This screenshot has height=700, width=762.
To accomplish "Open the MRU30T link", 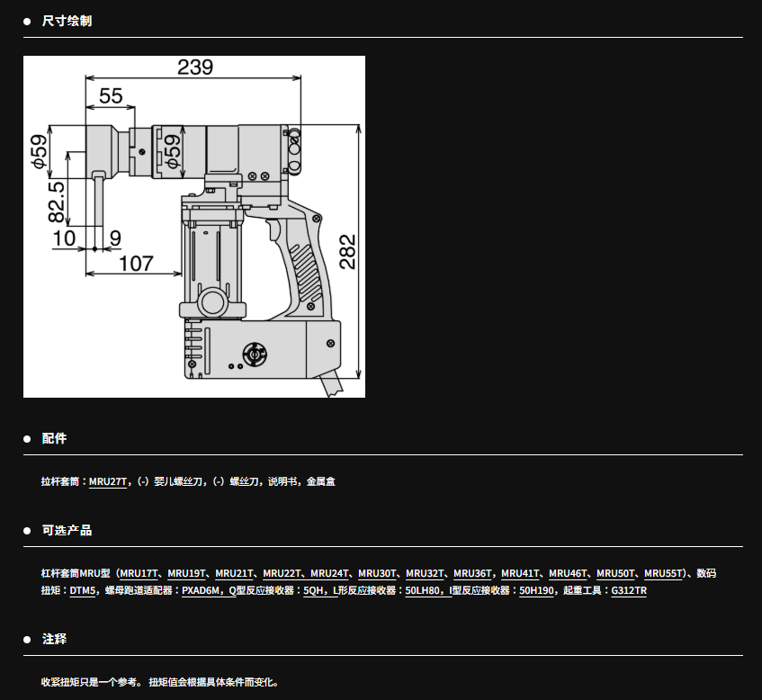I will 378,573.
